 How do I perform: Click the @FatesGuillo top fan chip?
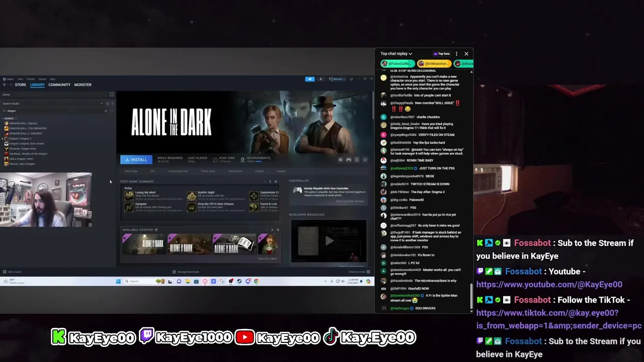tap(397, 64)
